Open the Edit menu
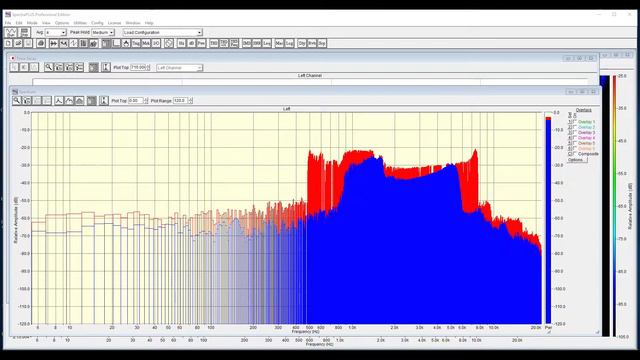The height and width of the screenshot is (360, 640). [19, 23]
